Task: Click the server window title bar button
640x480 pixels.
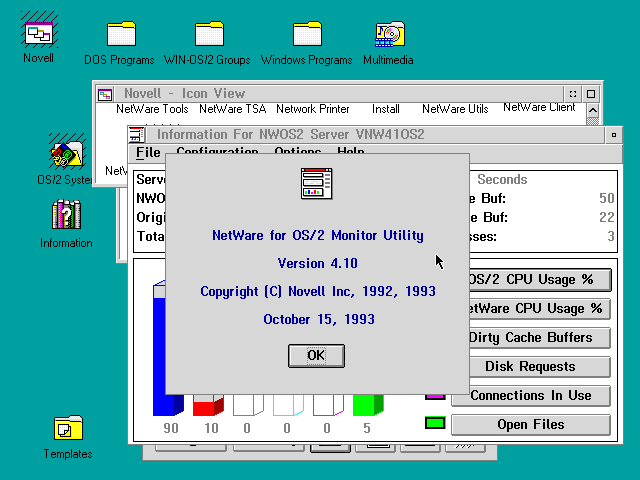Action: coord(613,135)
